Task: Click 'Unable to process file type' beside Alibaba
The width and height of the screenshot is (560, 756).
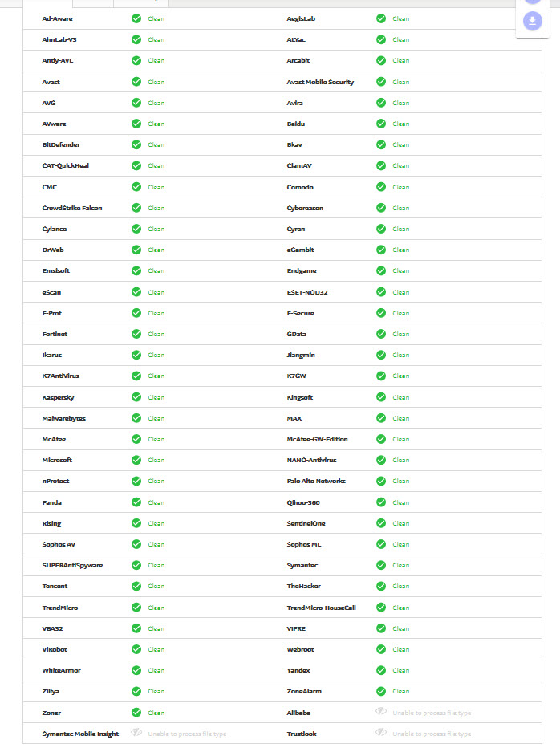Action: (x=432, y=713)
